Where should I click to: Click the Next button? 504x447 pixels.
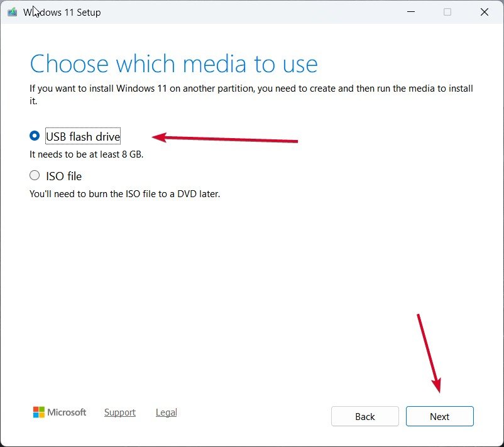(x=439, y=416)
